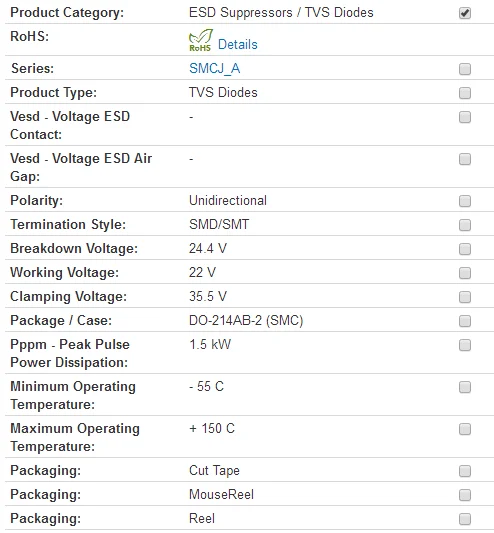The width and height of the screenshot is (494, 533).
Task: Check the Cut Tape packaging checkbox
Action: [x=465, y=471]
